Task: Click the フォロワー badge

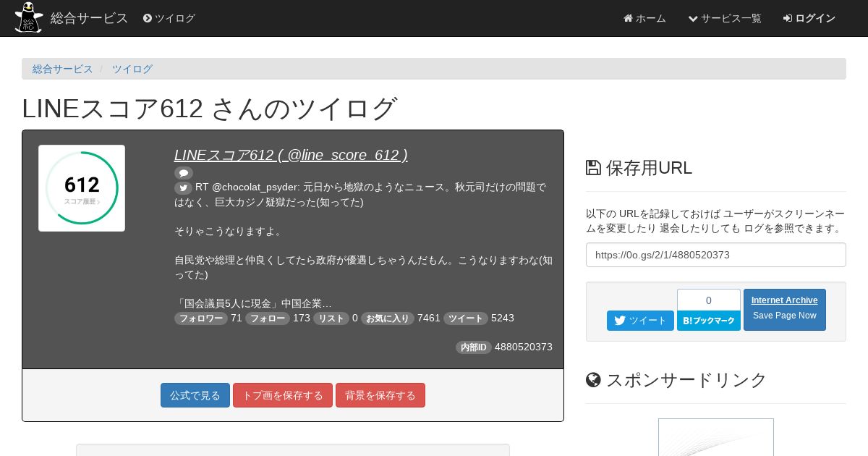Action: pyautogui.click(x=201, y=318)
